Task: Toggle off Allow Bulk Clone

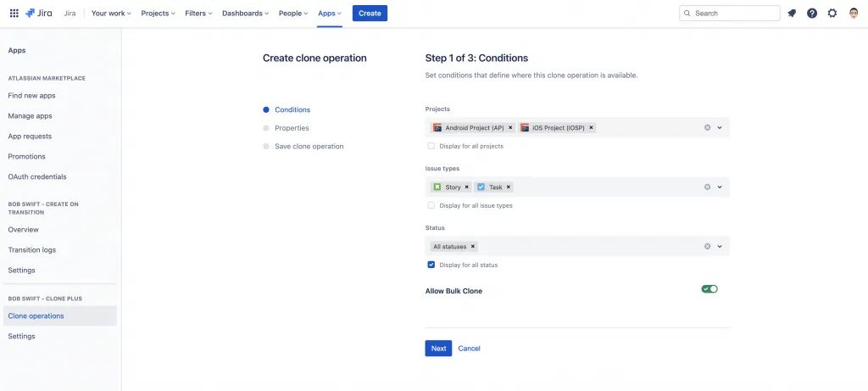Action: coord(709,289)
